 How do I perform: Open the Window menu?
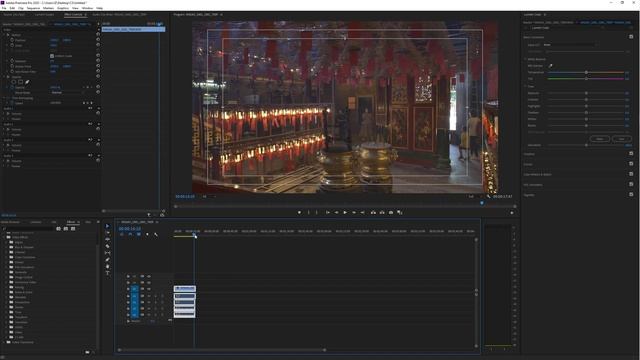87,8
